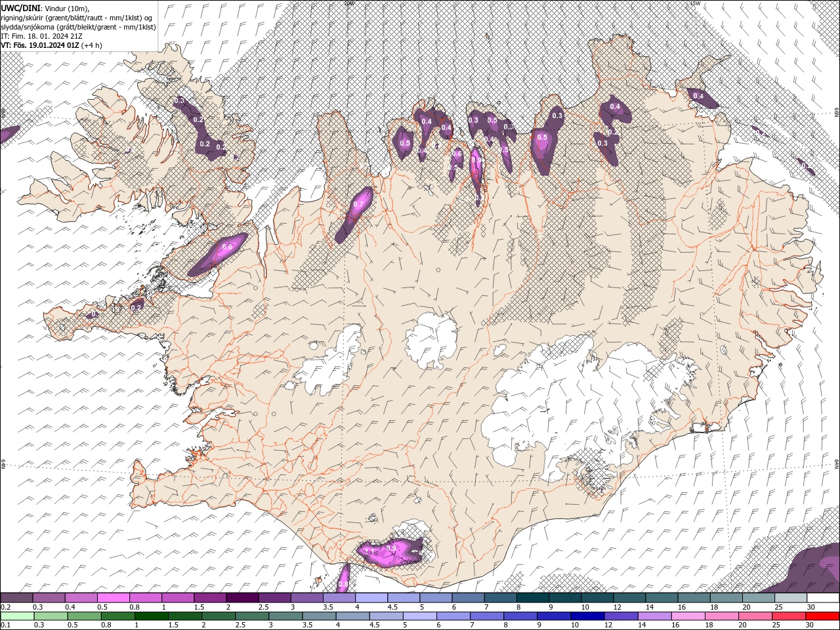Pick the 1.5 swatch in the upper legend row
The height and width of the screenshot is (630, 840).
(x=210, y=598)
